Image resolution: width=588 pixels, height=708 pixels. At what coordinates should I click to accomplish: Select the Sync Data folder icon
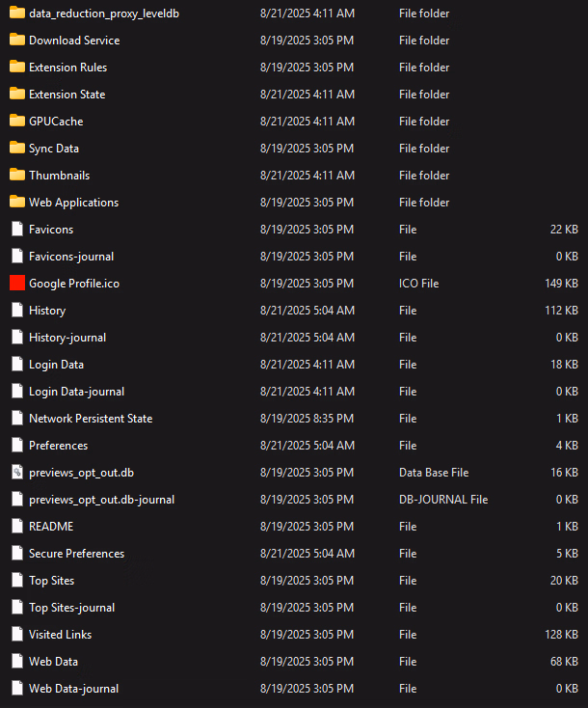pyautogui.click(x=16, y=149)
